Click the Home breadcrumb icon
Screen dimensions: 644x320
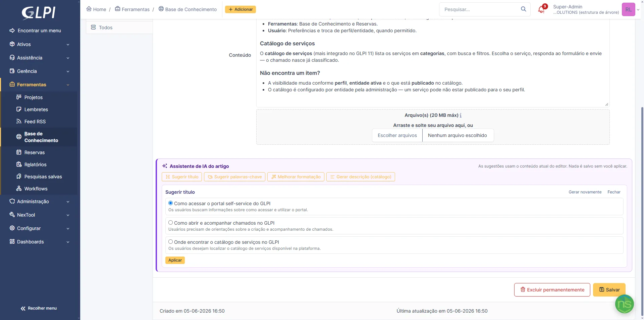89,9
